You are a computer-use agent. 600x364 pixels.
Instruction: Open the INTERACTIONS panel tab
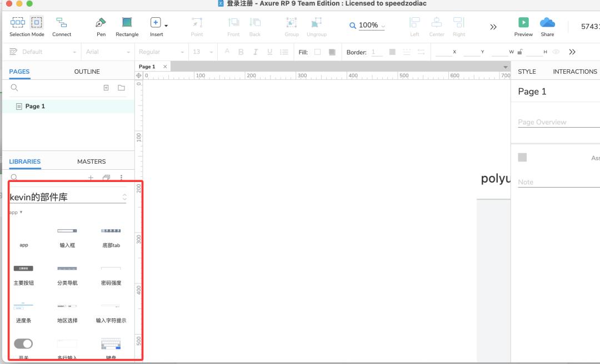pyautogui.click(x=574, y=72)
